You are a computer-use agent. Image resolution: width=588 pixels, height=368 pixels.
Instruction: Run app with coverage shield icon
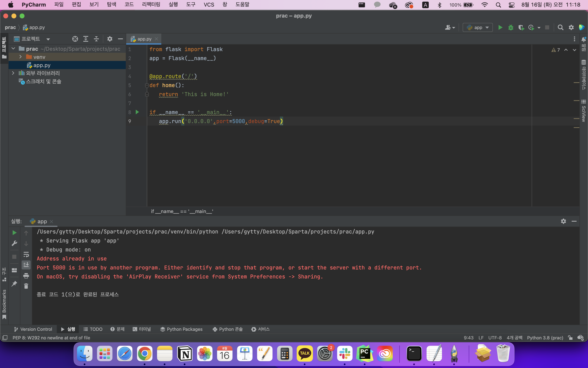pos(521,28)
